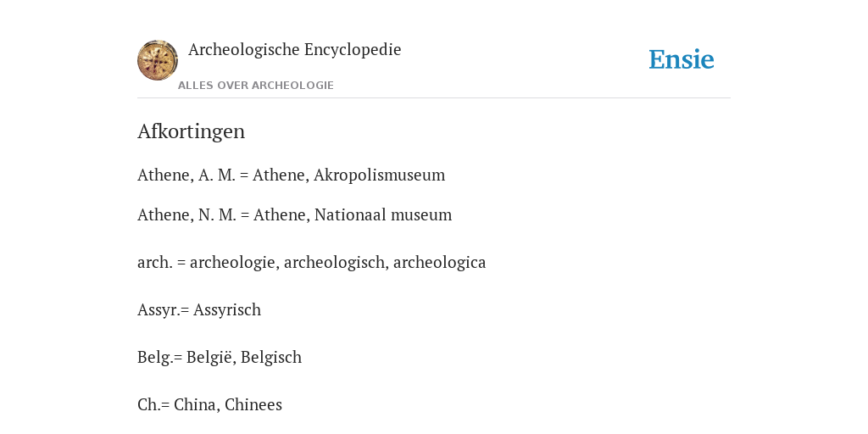Click the word Belgisch

271,358
